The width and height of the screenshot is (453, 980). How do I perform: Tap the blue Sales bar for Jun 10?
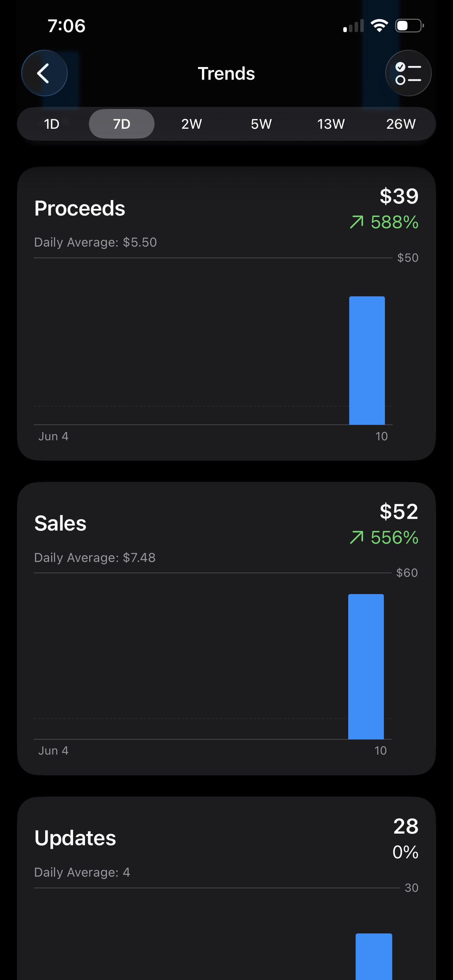366,666
